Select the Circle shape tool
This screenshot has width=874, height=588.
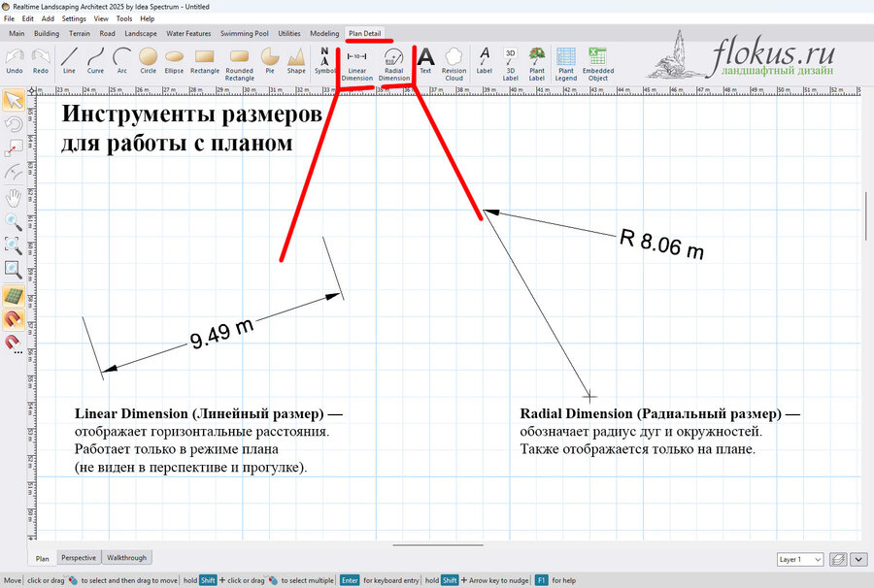point(149,61)
